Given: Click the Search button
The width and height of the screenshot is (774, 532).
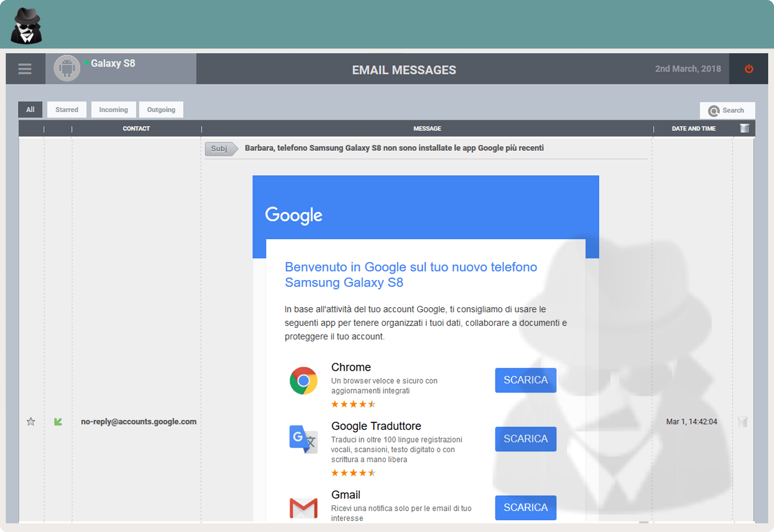Looking at the screenshot, I should point(727,111).
